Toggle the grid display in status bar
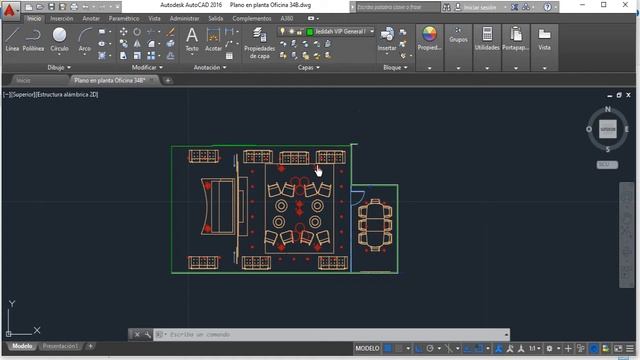Image resolution: width=640 pixels, height=360 pixels. point(388,348)
